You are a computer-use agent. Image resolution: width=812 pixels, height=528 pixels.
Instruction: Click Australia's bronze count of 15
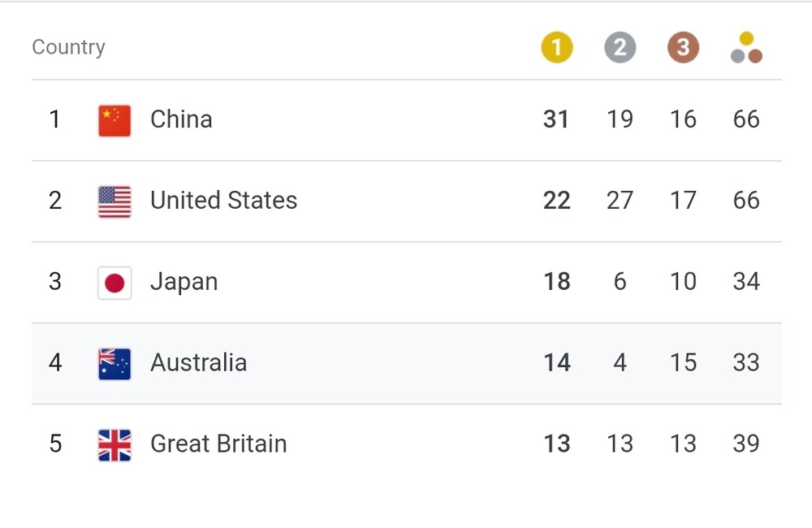click(x=683, y=363)
